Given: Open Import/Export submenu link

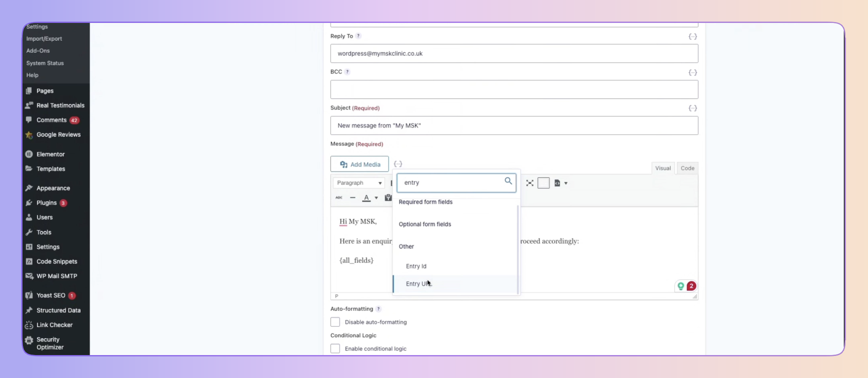Looking at the screenshot, I should click(44, 38).
